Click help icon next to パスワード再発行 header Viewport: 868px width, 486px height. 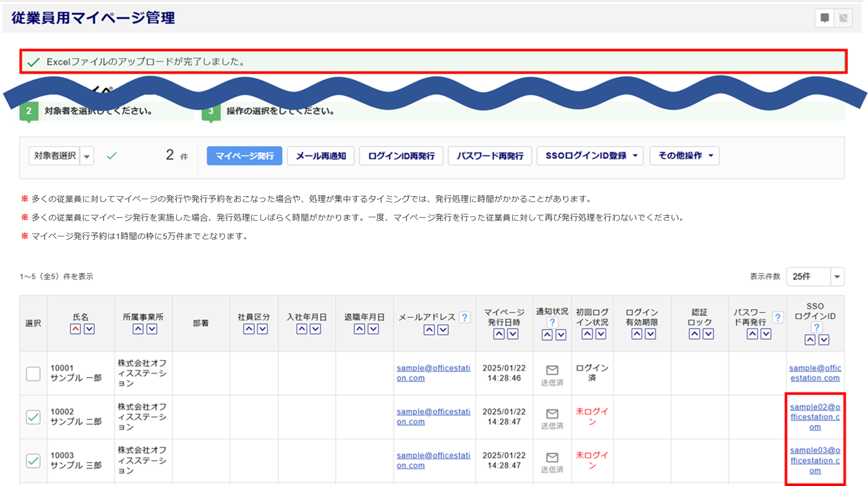tap(778, 317)
